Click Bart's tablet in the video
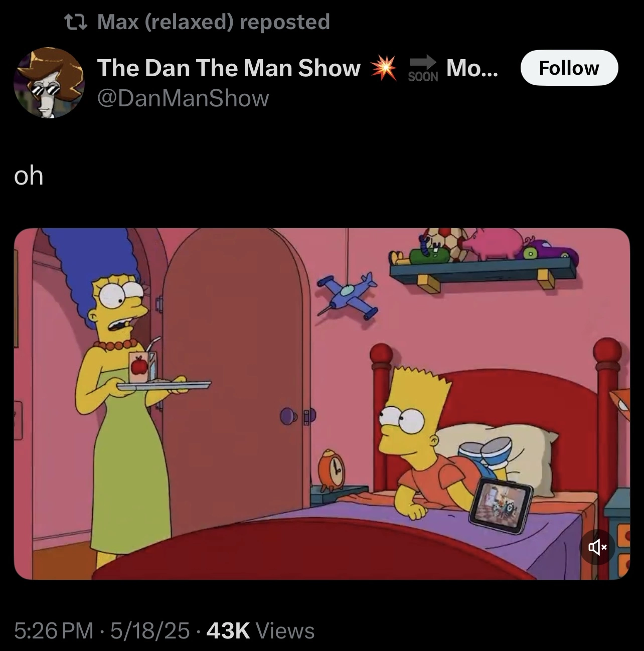 501,505
